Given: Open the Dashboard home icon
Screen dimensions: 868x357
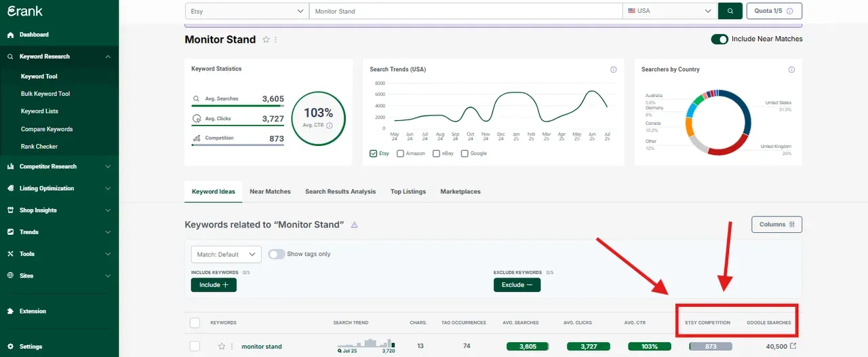Looking at the screenshot, I should [10, 35].
